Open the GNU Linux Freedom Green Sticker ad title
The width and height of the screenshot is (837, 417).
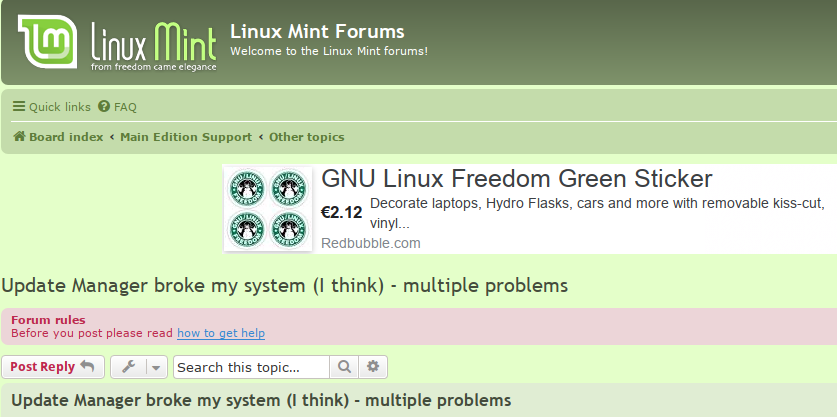[517, 179]
